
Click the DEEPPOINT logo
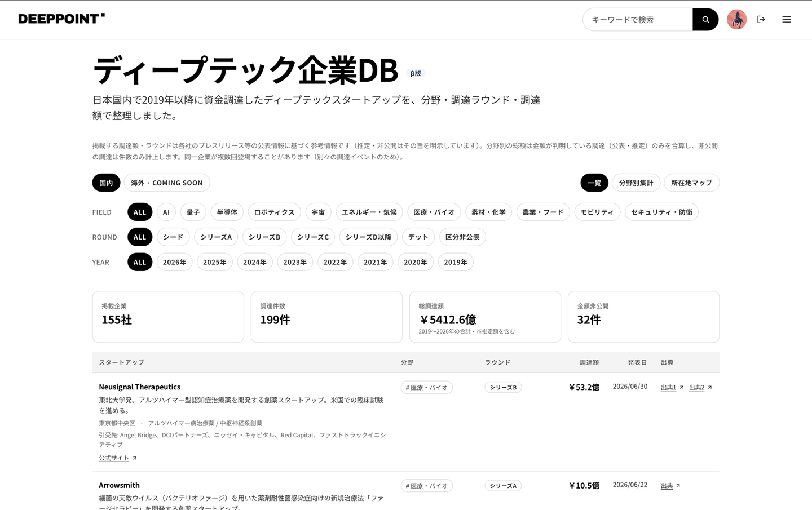coord(61,19)
